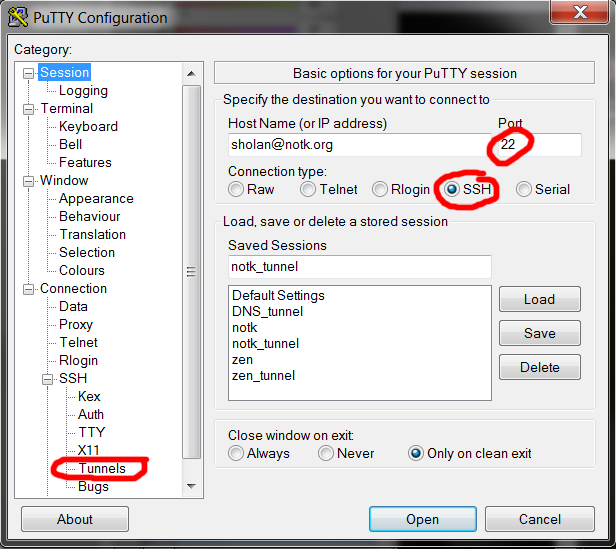Click the Delete button
This screenshot has height=549, width=616.
[540, 367]
